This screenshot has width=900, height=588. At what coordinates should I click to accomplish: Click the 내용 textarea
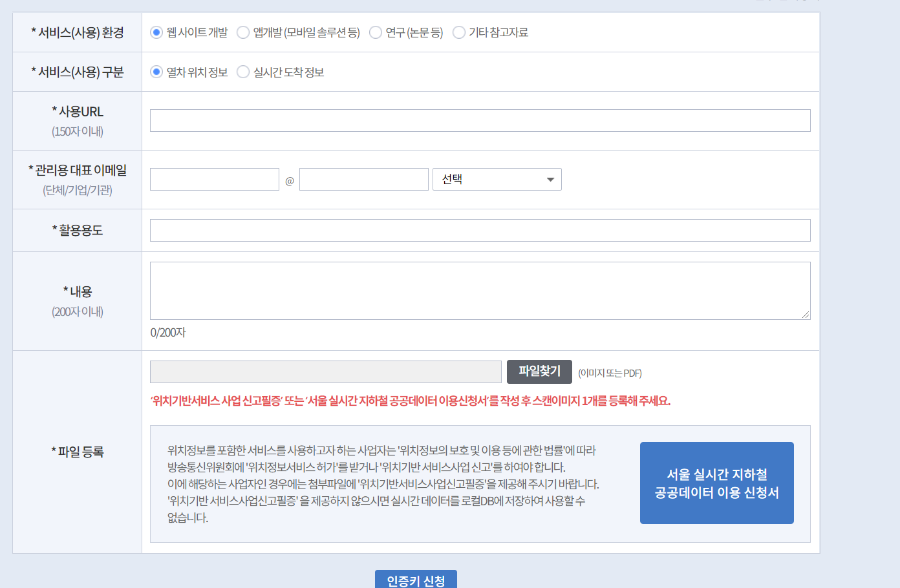click(x=480, y=291)
